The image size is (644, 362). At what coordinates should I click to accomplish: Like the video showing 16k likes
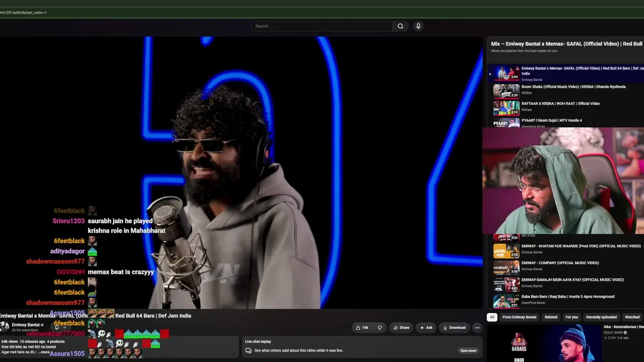pos(362,328)
